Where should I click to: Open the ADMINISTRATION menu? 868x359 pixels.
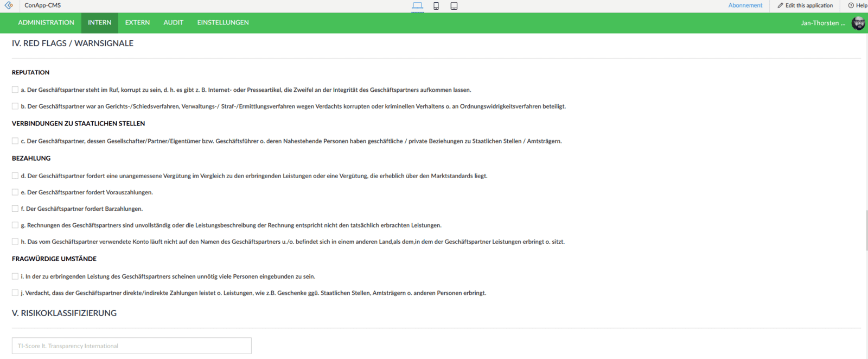tap(46, 23)
